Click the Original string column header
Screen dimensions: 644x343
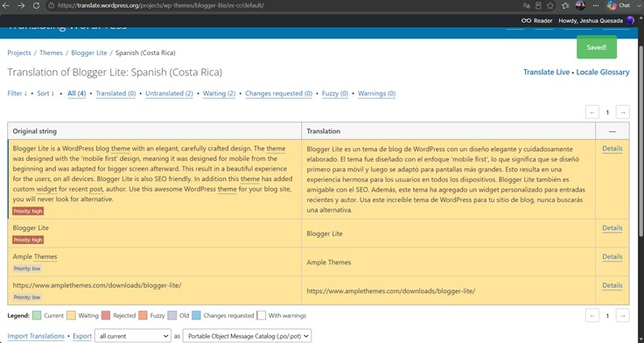click(154, 131)
